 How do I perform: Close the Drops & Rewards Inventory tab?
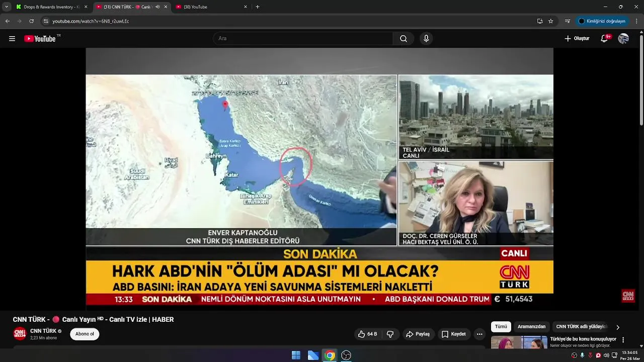86,7
